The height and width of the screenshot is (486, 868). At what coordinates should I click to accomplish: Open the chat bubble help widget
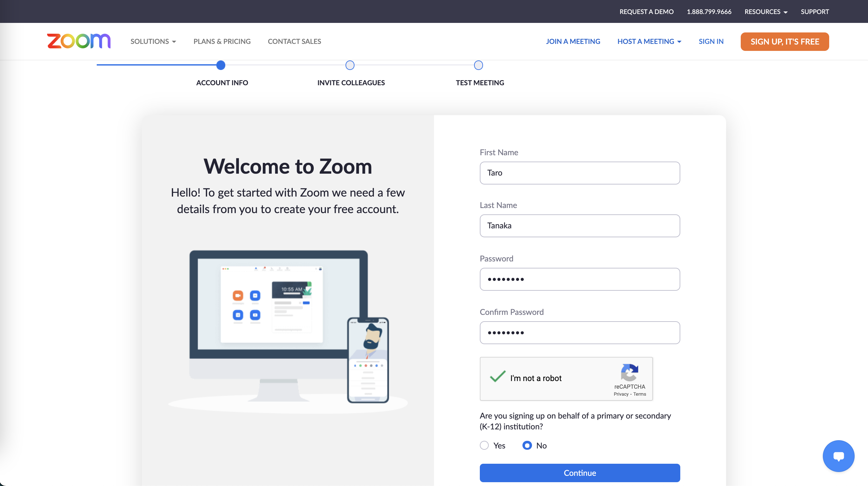pyautogui.click(x=838, y=456)
